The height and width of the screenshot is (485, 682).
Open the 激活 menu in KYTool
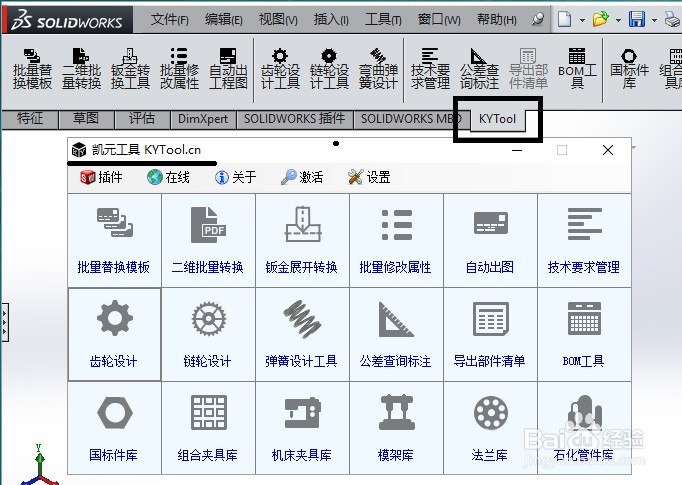[x=302, y=177]
